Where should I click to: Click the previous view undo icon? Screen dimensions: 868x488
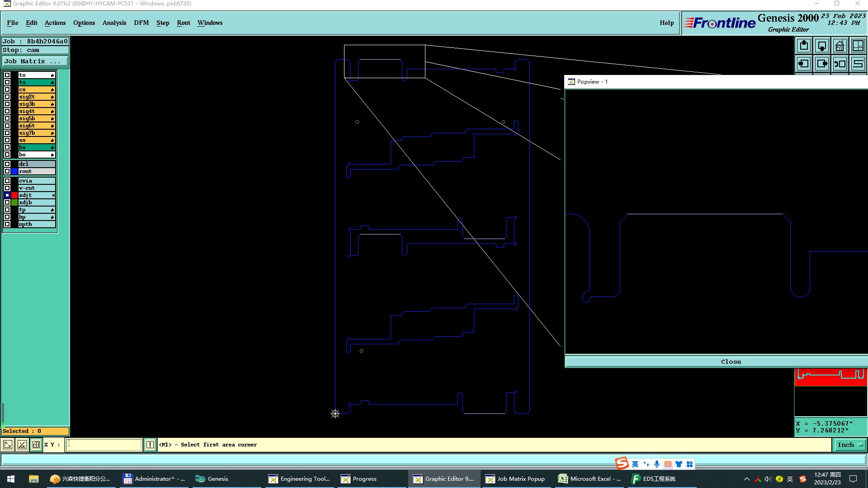pos(840,64)
